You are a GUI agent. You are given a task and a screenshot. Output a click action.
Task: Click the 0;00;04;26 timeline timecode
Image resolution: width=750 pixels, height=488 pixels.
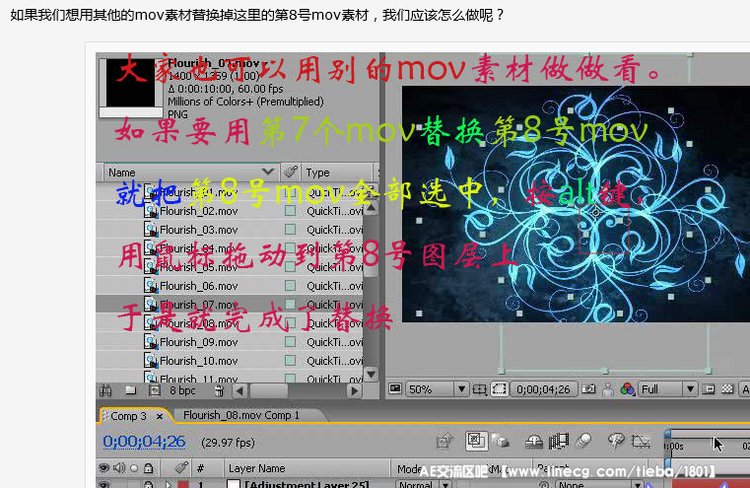pos(144,441)
